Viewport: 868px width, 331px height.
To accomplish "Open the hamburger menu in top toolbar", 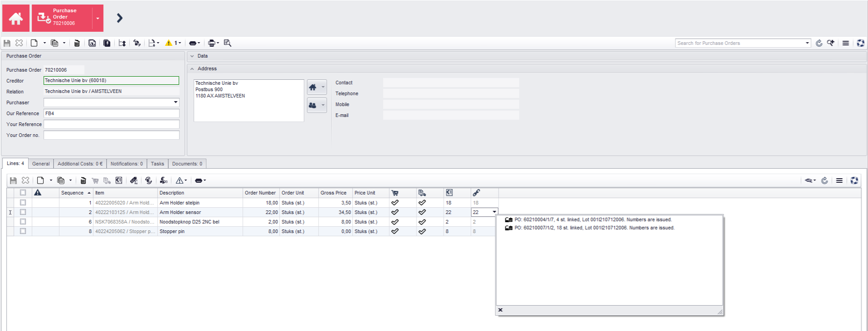I will tap(846, 43).
